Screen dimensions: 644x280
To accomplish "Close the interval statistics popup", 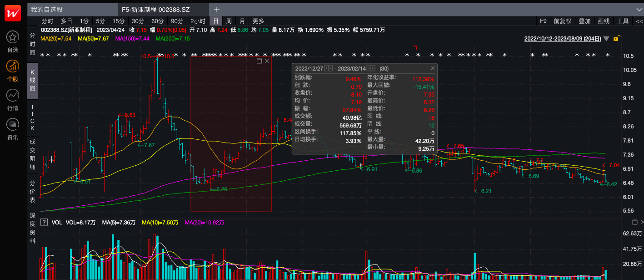I will click(x=433, y=68).
